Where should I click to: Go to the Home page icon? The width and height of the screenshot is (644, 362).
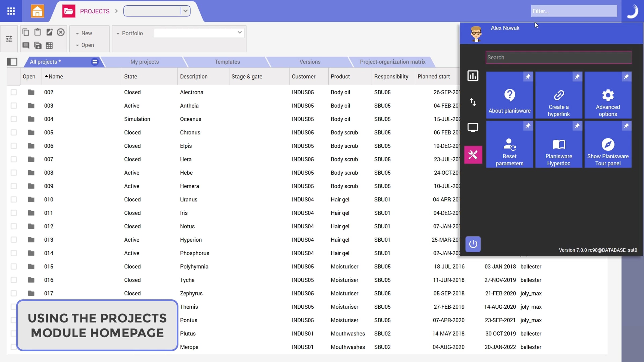[37, 11]
